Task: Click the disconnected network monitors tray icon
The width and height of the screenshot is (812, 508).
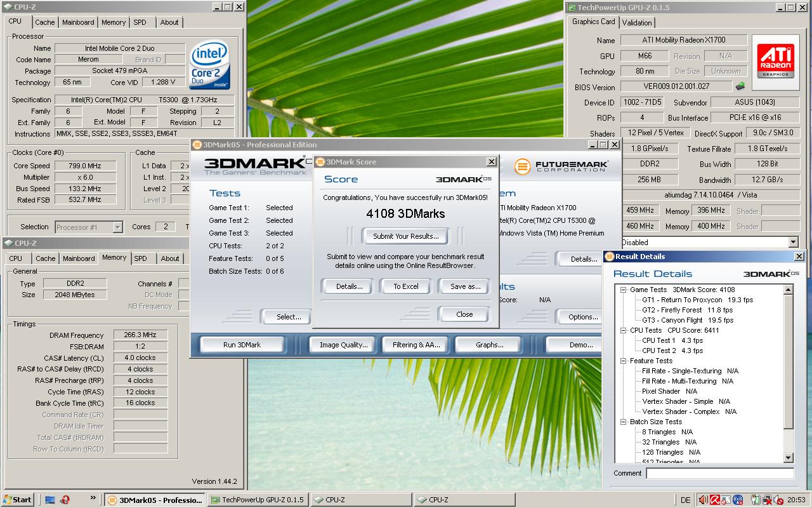Action: 766,500
